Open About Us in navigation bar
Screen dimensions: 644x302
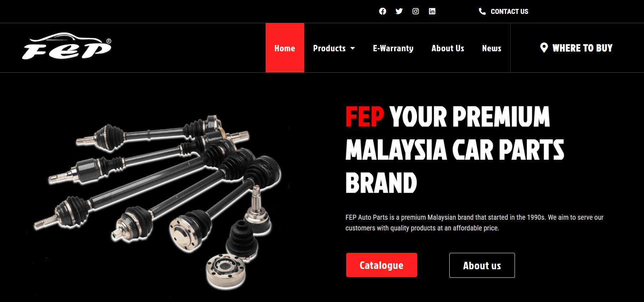pos(448,48)
